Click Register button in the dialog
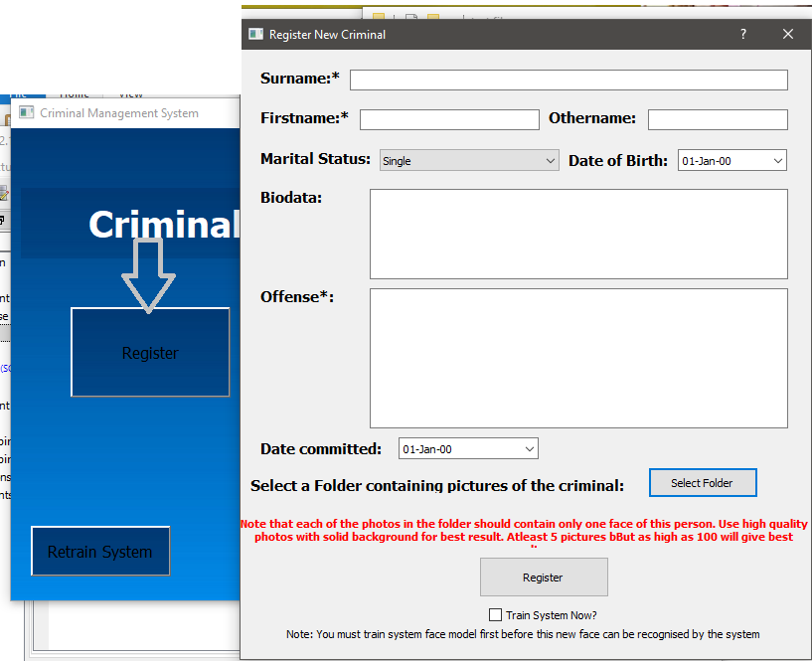This screenshot has width=812, height=661. (x=544, y=578)
